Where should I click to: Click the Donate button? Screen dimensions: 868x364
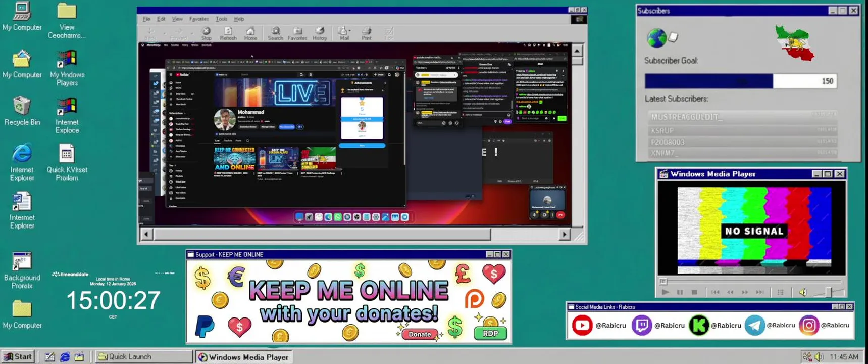click(420, 334)
